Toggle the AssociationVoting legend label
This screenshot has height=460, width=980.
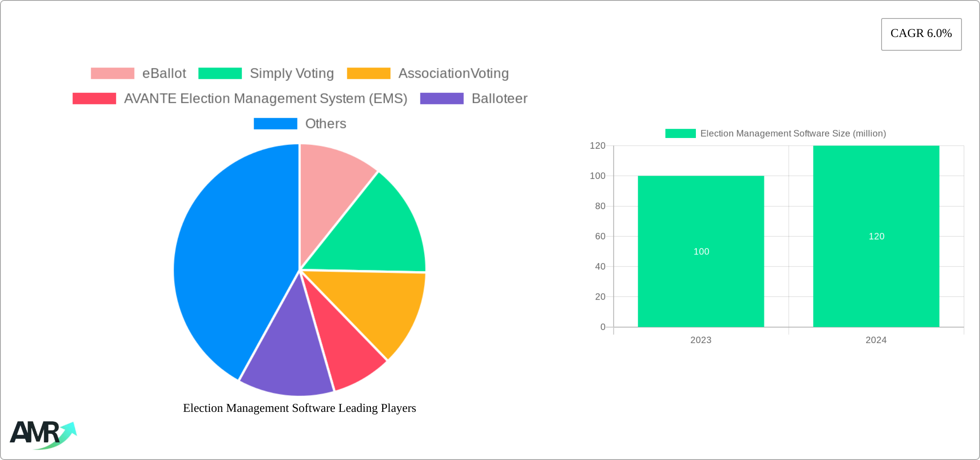point(453,74)
